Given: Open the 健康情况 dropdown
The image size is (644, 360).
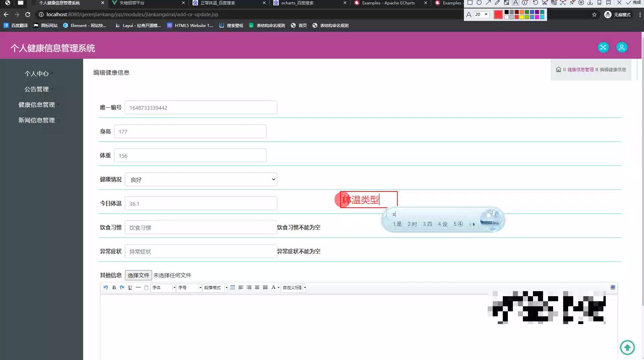Looking at the screenshot, I should click(201, 179).
